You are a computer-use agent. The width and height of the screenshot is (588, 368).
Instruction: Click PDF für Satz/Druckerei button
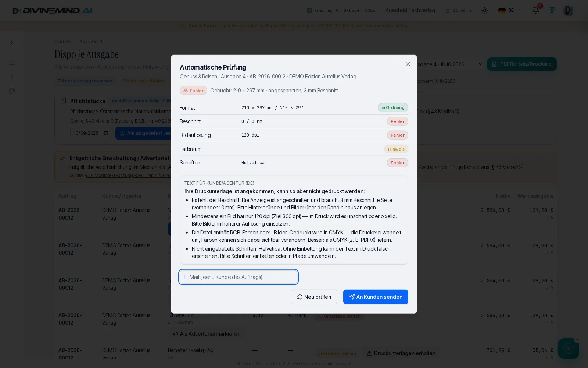[522, 64]
